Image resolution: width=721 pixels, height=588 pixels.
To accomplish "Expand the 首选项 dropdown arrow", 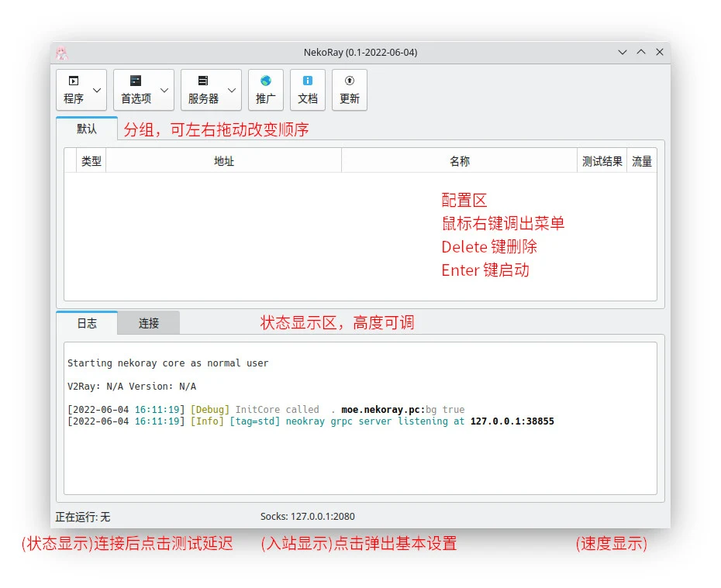I will (x=164, y=90).
